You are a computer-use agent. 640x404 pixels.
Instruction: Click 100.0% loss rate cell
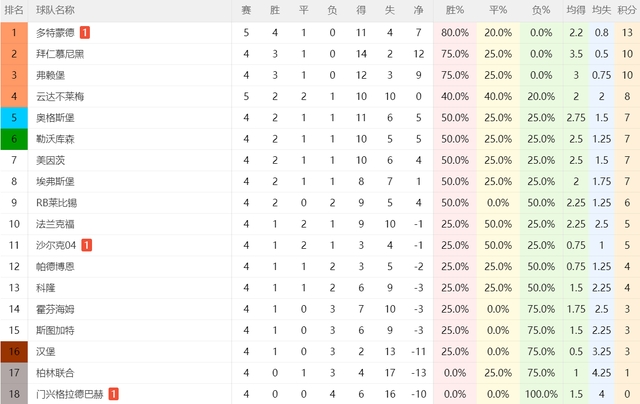541,394
